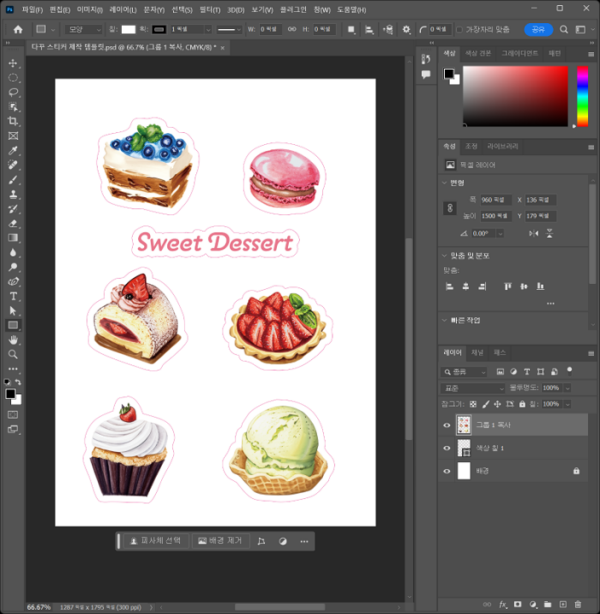Select the Elliptical Marquee tool
The image size is (600, 614).
(13, 78)
